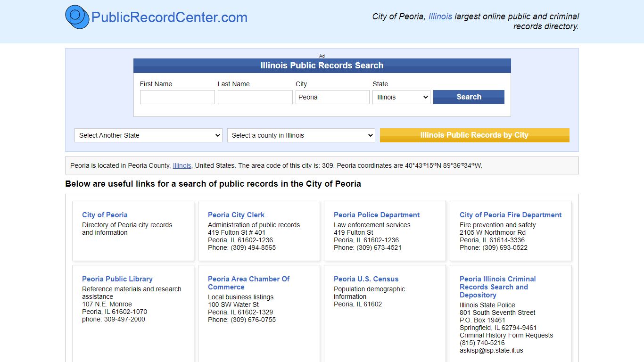
Task: Click the blue Search button
Action: click(x=469, y=97)
